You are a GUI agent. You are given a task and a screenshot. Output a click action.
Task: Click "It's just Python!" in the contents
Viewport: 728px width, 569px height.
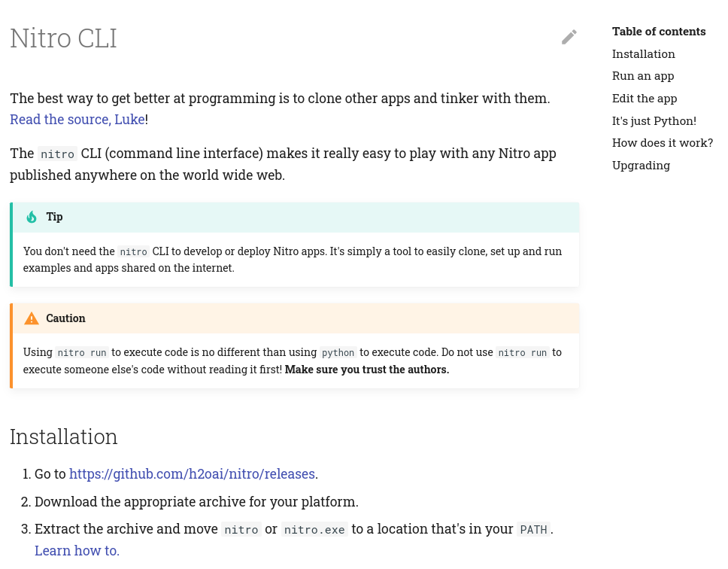point(654,120)
